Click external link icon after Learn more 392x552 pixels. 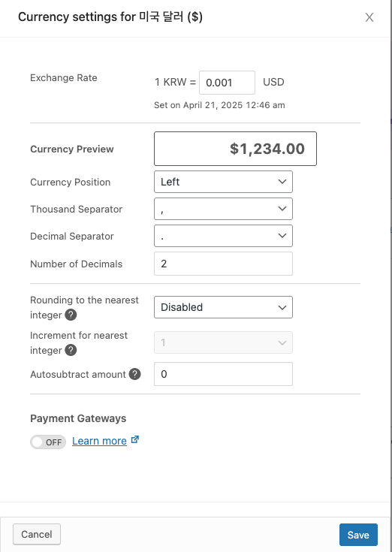pyautogui.click(x=134, y=439)
